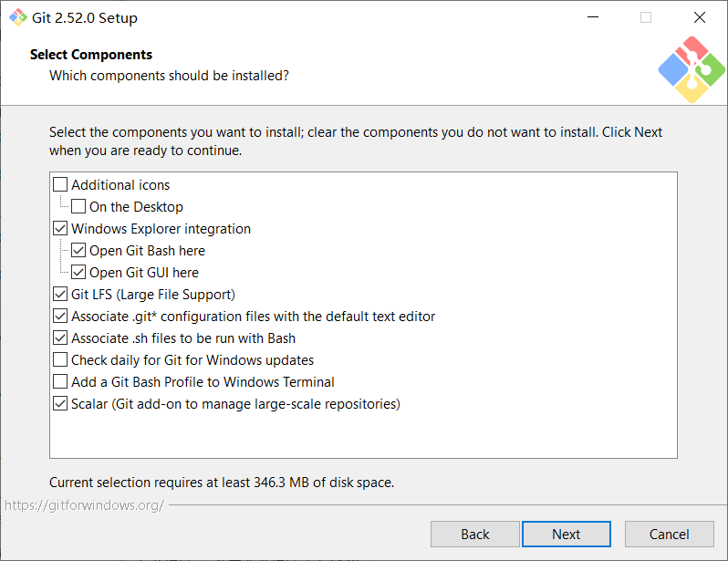Cancel the Git installation

tap(669, 535)
